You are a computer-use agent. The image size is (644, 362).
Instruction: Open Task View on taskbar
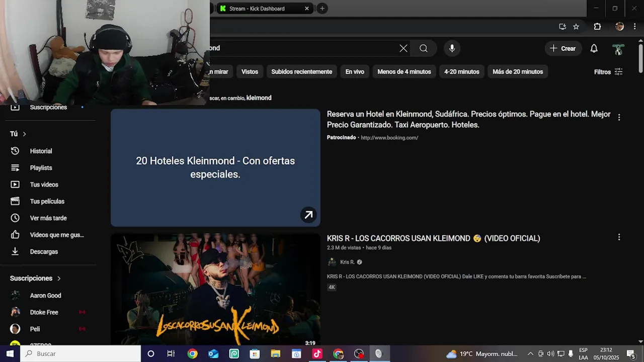(x=171, y=353)
